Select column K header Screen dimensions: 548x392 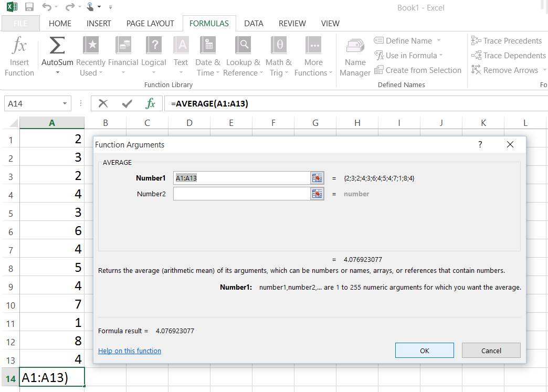[483, 123]
